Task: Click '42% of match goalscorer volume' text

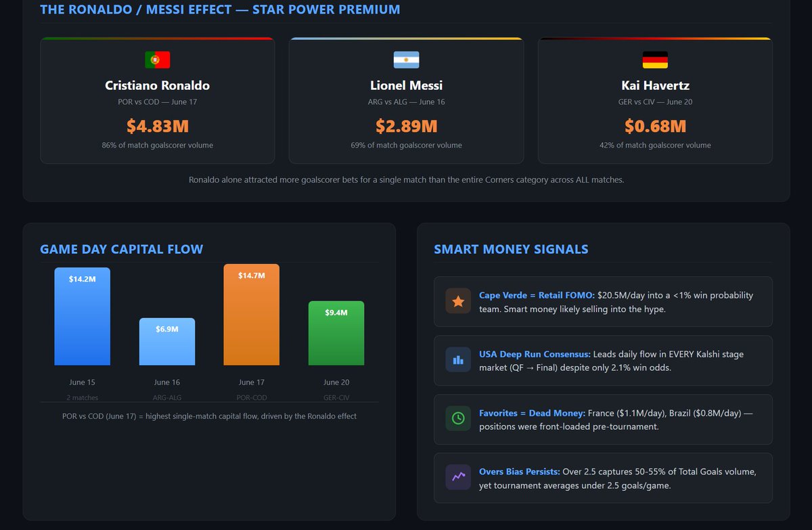Action: pos(655,145)
